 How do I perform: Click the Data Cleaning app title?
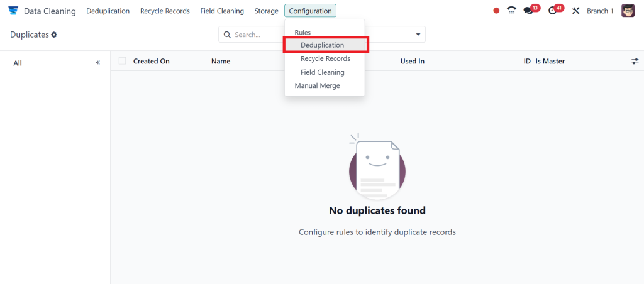pos(50,11)
